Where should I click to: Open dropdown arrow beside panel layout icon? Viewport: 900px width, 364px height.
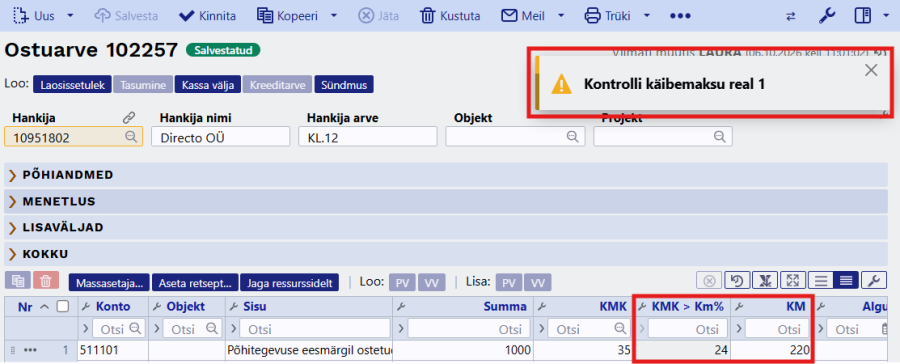tap(885, 16)
